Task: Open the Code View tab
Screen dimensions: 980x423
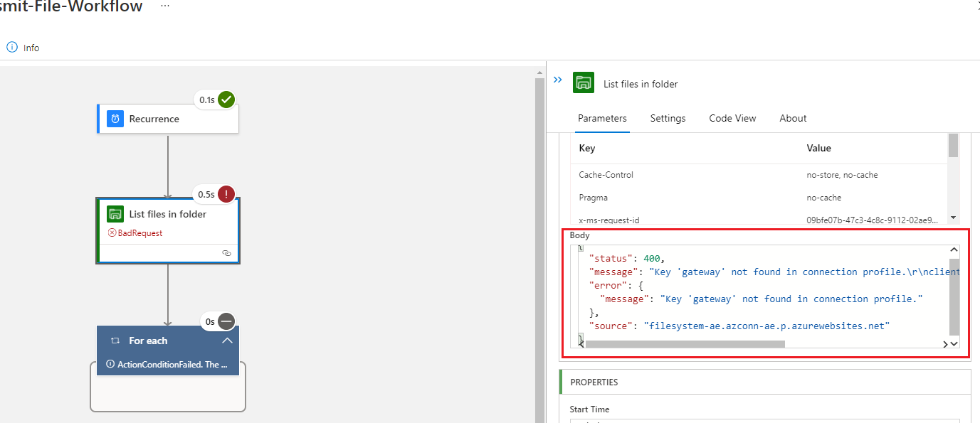Action: click(x=732, y=118)
